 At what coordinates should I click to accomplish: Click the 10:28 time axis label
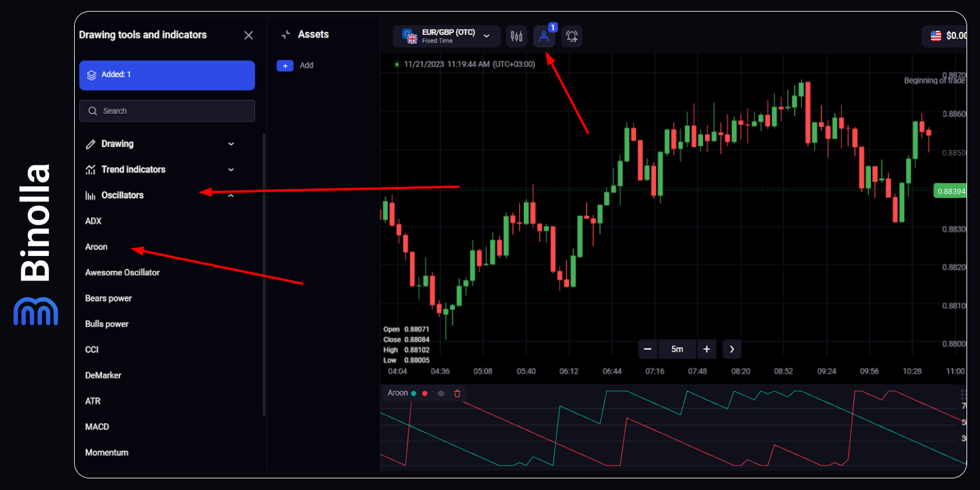click(x=912, y=371)
